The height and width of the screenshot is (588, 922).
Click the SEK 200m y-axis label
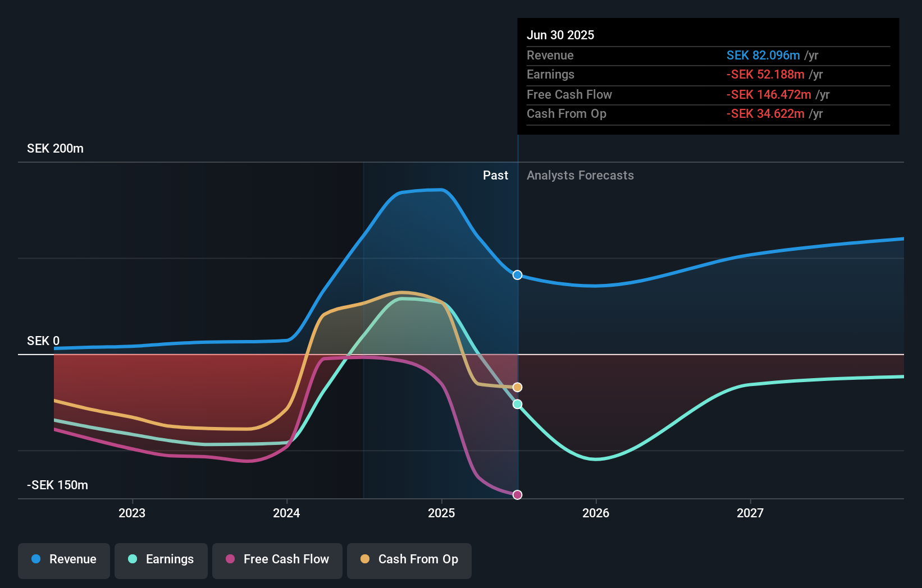click(x=55, y=149)
